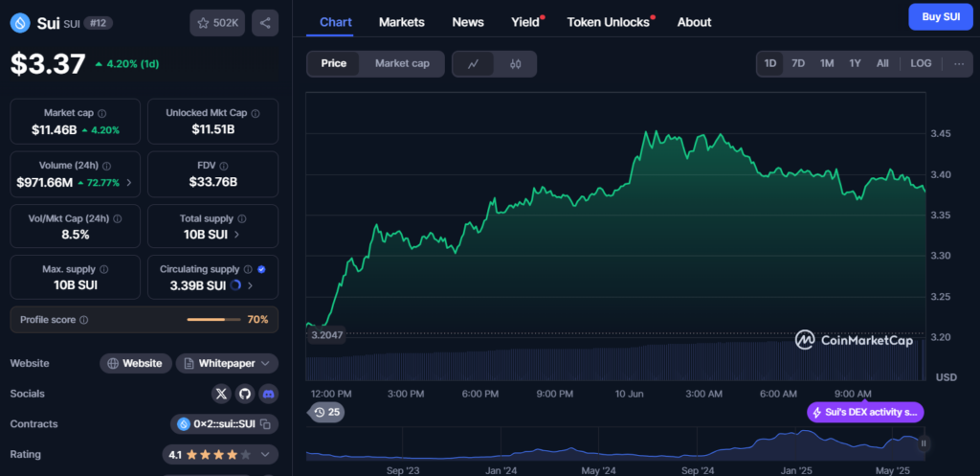Click the verified badge by Circulating supply

point(261,269)
